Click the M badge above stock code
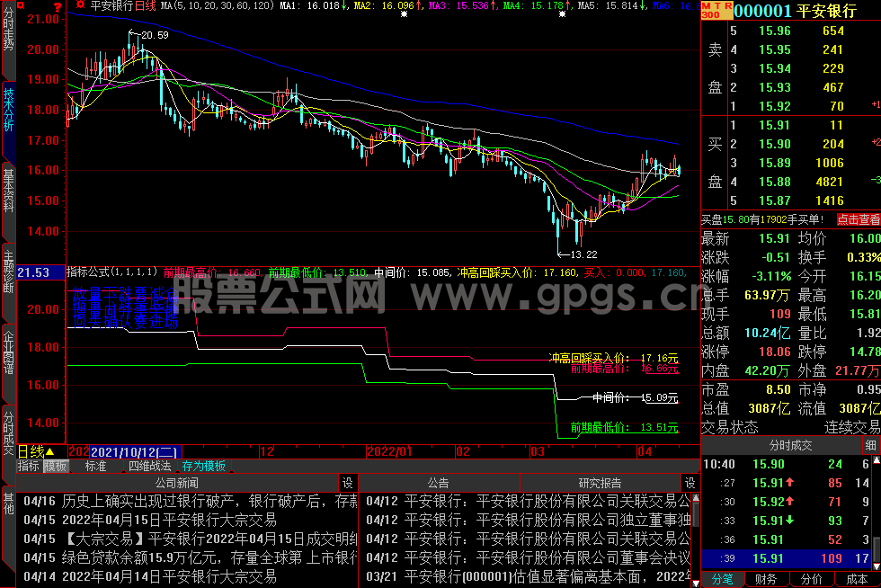Viewport: 881px width, 588px height. [x=707, y=5]
